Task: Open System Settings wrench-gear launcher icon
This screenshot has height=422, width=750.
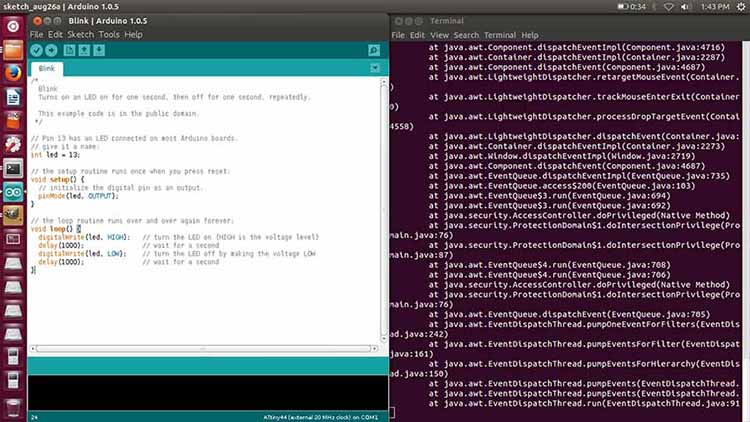Action: [x=13, y=144]
